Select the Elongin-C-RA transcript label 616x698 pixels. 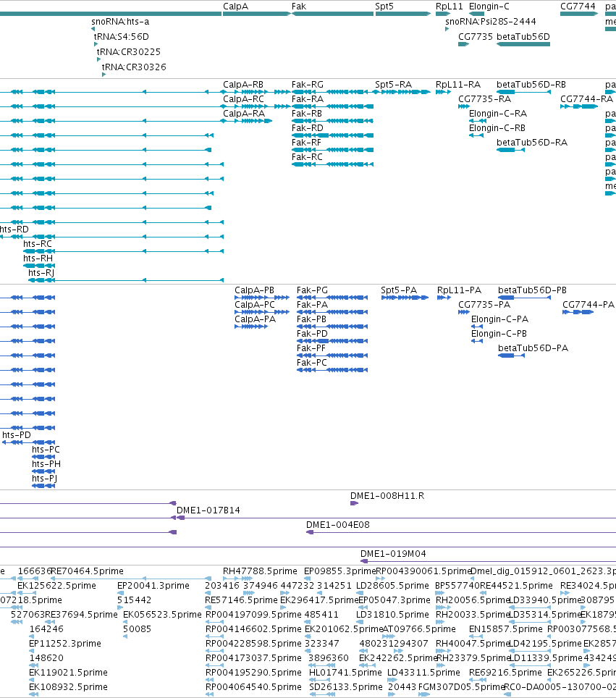point(498,114)
